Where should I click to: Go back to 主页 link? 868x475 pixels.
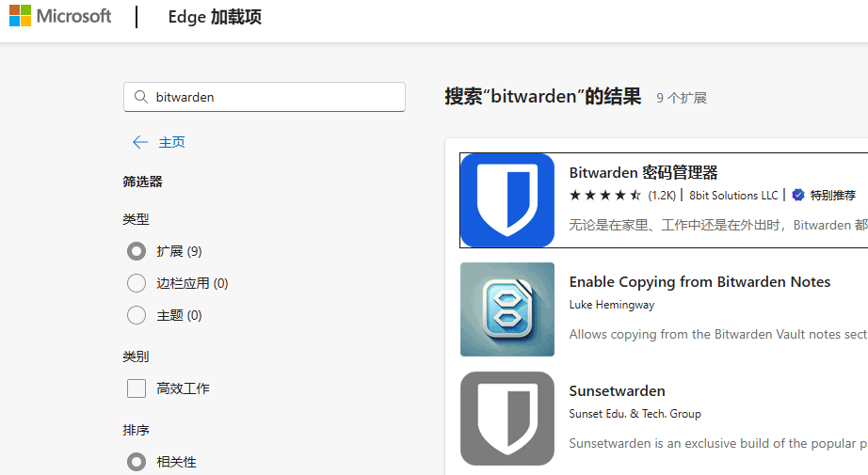pos(171,142)
